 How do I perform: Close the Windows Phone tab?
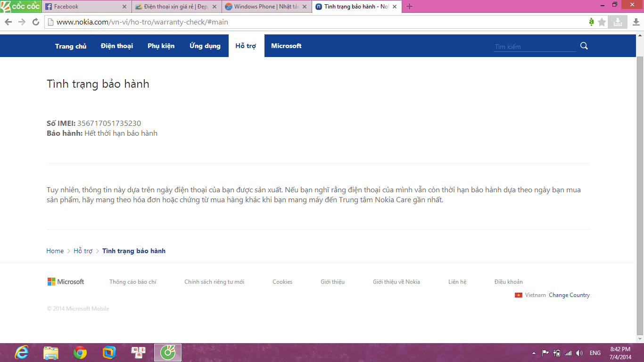(x=304, y=7)
